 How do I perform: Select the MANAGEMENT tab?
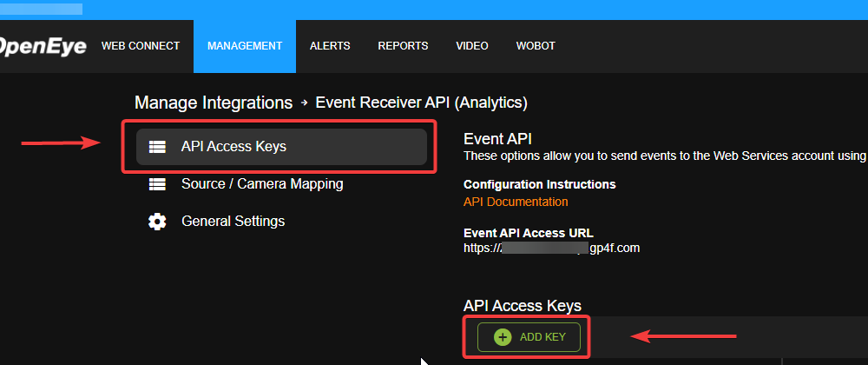[245, 46]
